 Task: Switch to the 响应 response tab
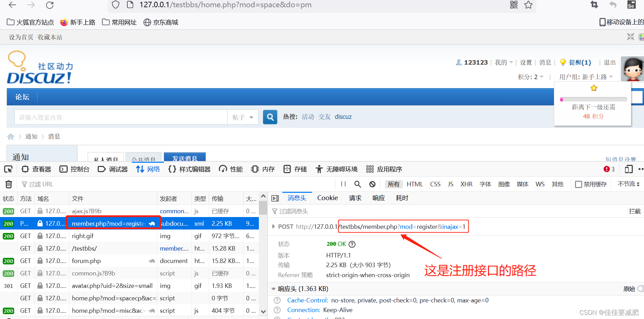[x=378, y=198]
